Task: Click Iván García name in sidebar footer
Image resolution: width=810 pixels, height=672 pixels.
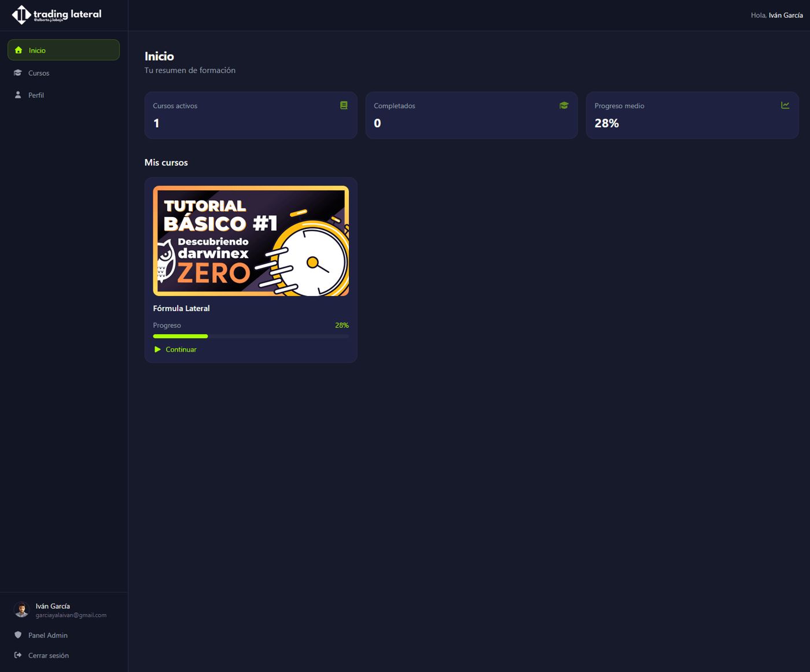Action: pos(53,606)
